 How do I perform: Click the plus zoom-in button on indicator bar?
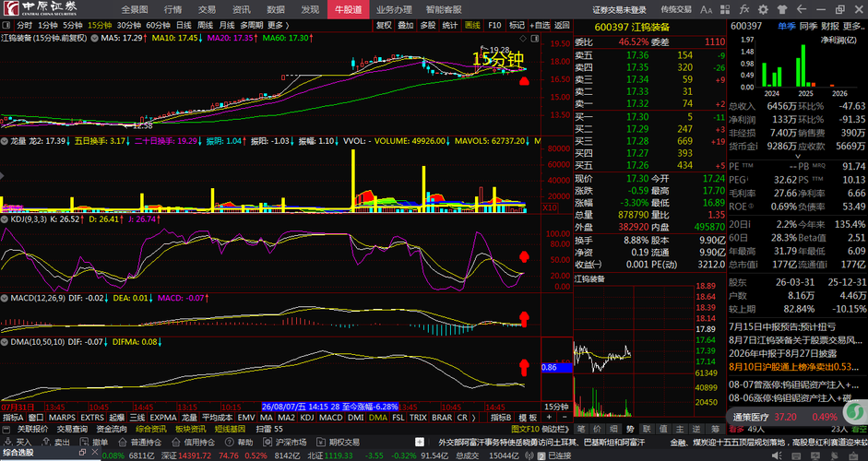pyautogui.click(x=549, y=418)
